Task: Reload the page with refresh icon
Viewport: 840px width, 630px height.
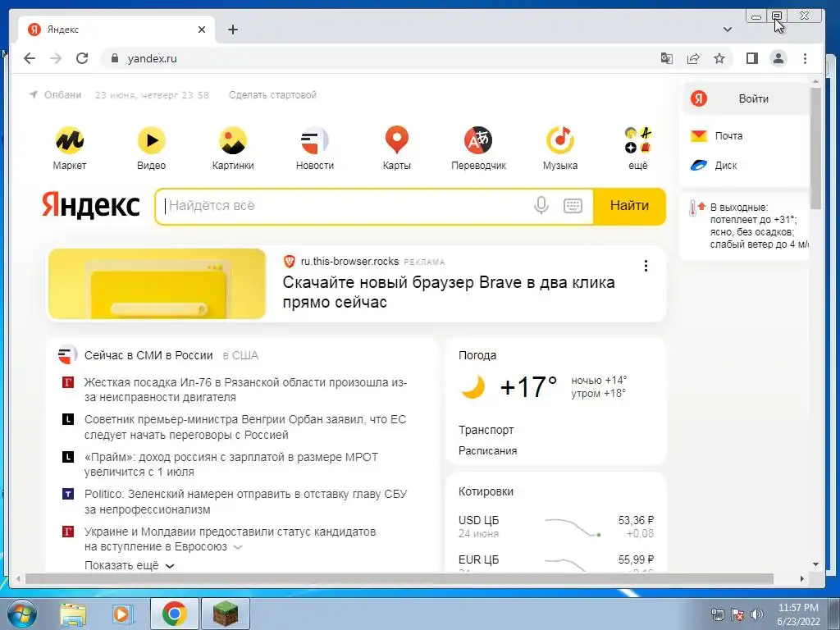Action: 82,58
